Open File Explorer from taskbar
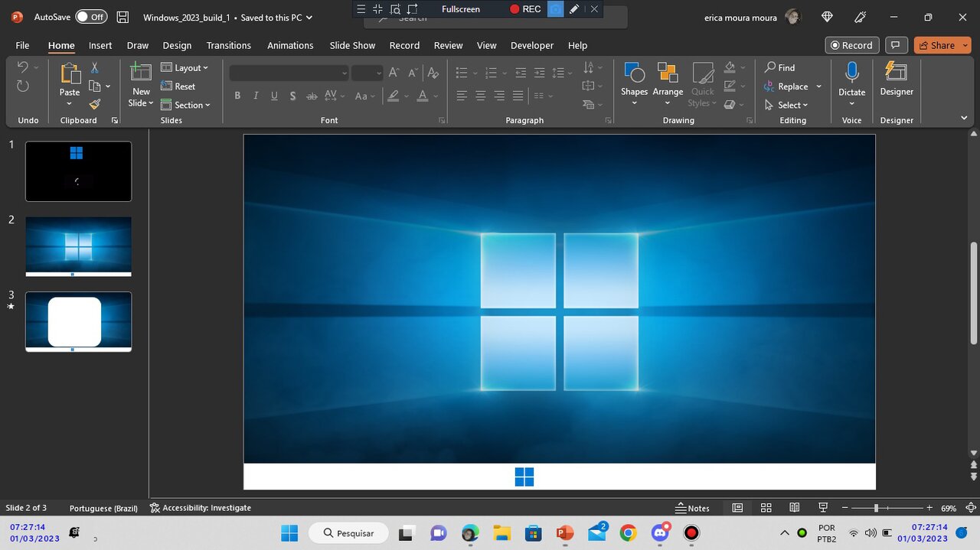Viewport: 980px width, 550px height. [501, 533]
